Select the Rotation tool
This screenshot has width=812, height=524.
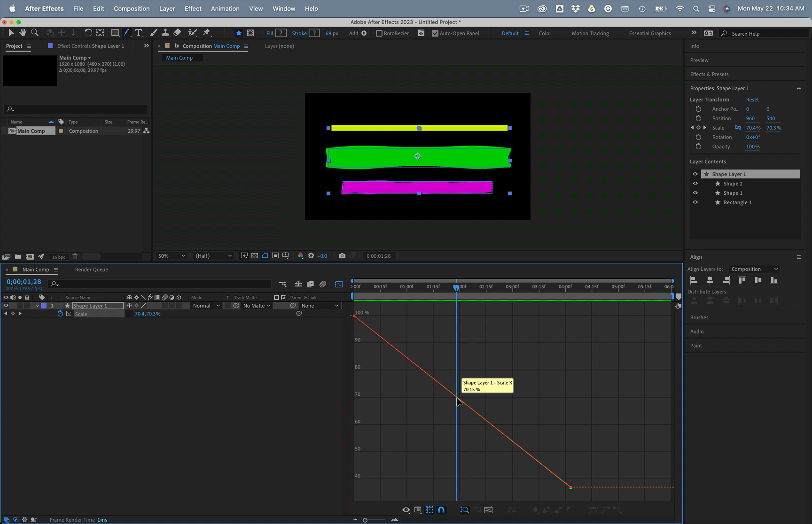point(88,32)
